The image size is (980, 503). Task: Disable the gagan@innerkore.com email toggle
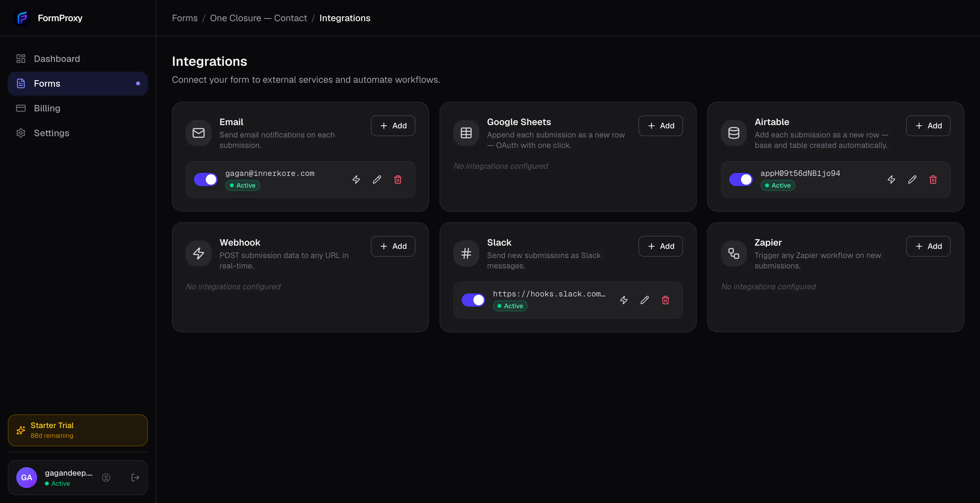coord(206,180)
